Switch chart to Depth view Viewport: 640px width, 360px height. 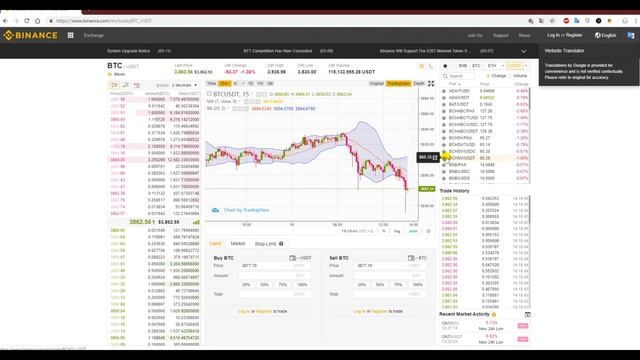(419, 84)
